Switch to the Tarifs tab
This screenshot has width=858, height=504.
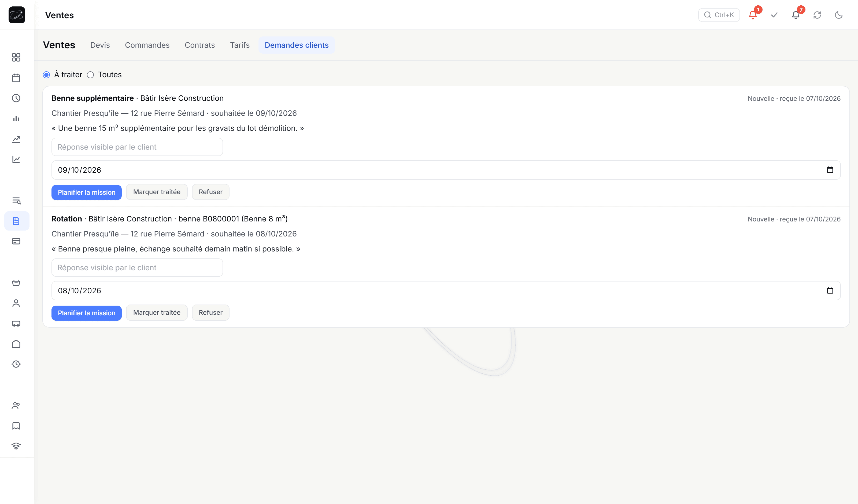[240, 45]
